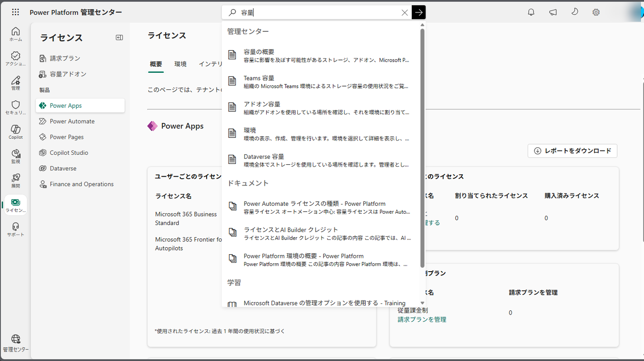Open Security shield in the left rail

[x=16, y=108]
